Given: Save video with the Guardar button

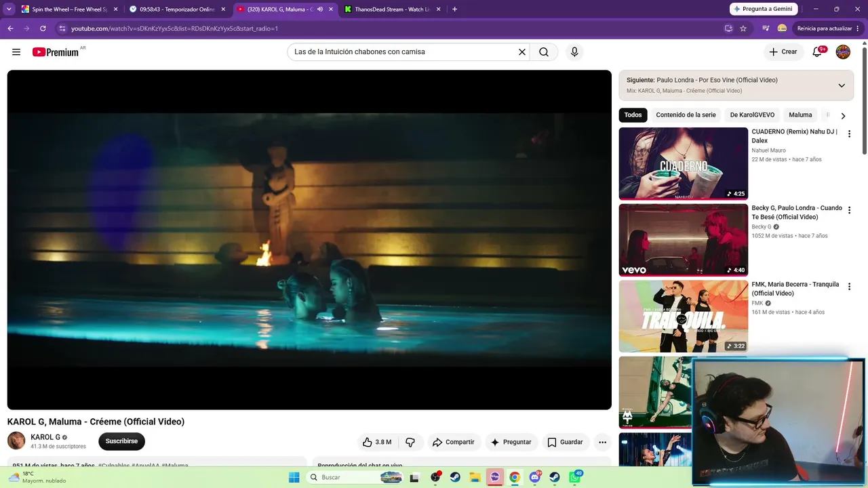Looking at the screenshot, I should (x=565, y=442).
